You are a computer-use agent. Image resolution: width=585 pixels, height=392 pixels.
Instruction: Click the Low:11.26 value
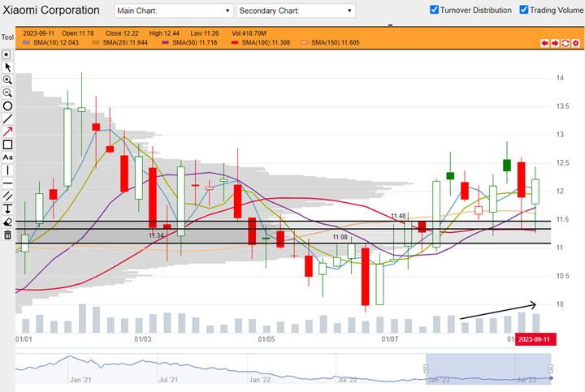pos(205,33)
